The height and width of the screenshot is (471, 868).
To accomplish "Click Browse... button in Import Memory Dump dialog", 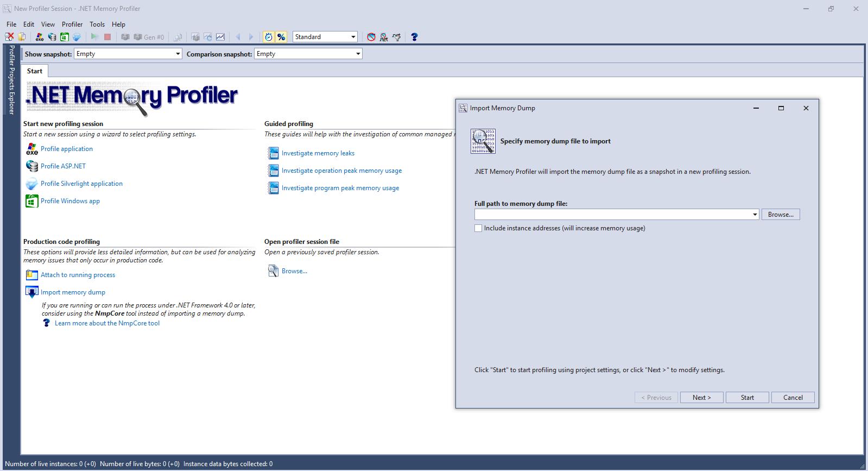I will pos(780,215).
